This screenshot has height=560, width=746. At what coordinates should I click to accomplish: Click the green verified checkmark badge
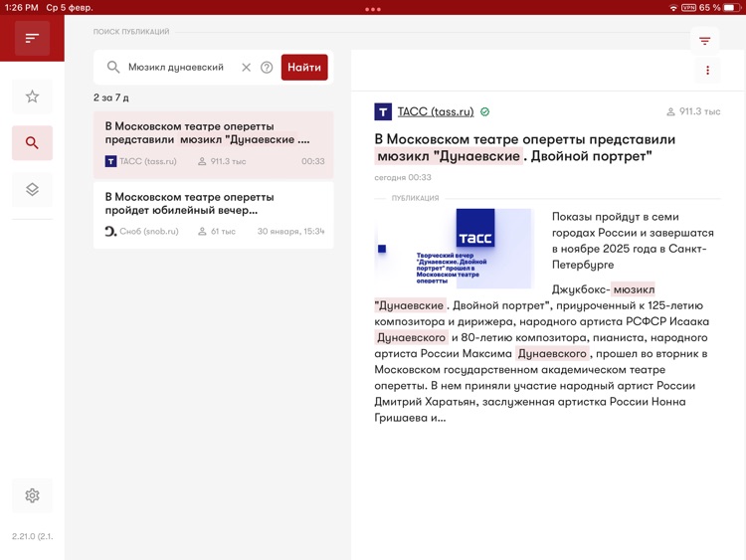click(x=484, y=111)
